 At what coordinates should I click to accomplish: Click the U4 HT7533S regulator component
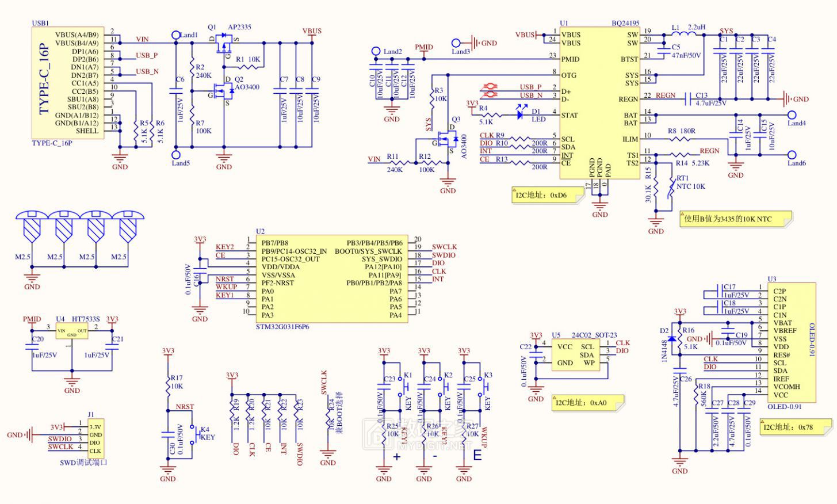tap(72, 331)
